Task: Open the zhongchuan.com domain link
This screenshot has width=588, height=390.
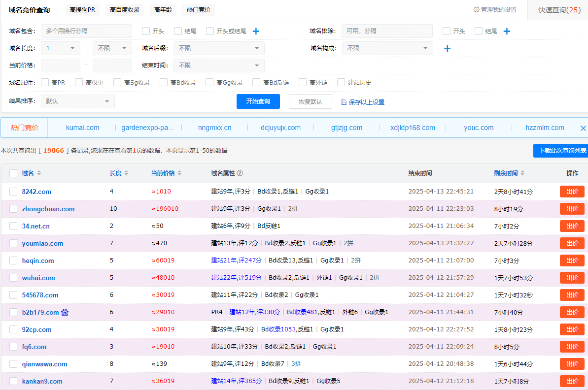Action: 48,209
